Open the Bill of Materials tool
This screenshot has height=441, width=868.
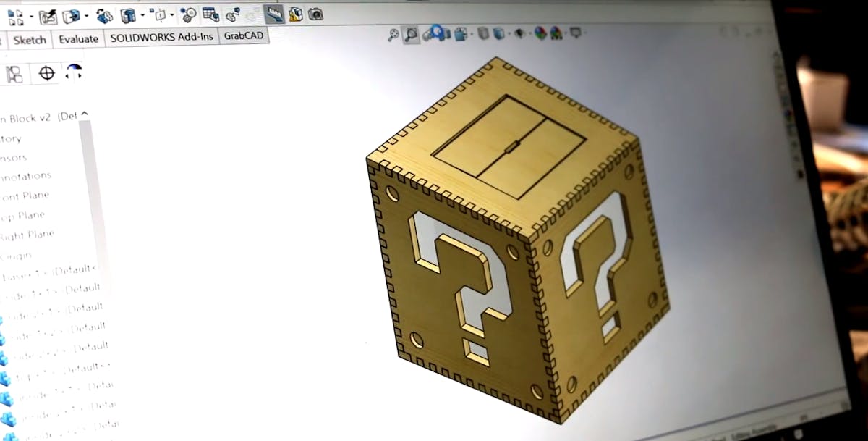(x=210, y=14)
